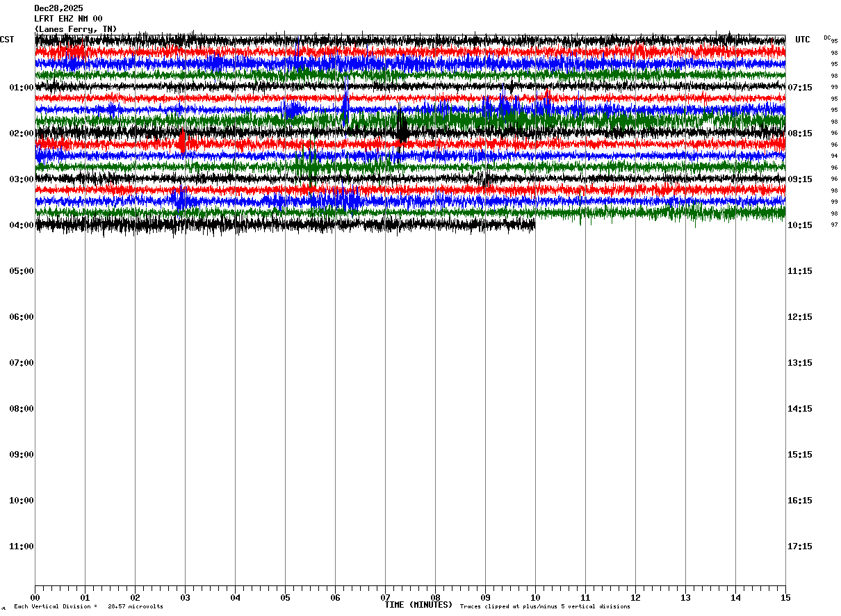Click the 13:15 UTC time label
The width and height of the screenshot is (841, 616).
(x=800, y=363)
